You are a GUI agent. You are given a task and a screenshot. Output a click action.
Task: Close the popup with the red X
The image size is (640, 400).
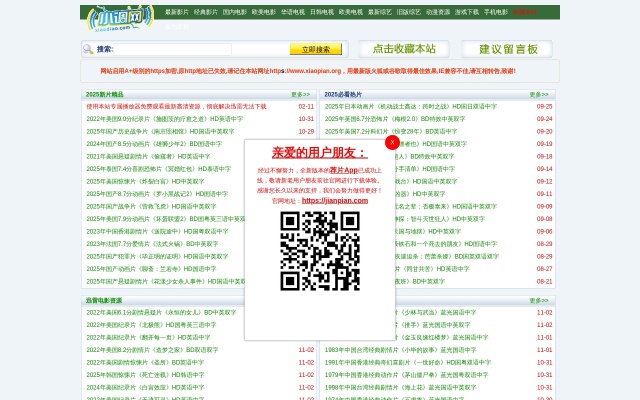392,142
